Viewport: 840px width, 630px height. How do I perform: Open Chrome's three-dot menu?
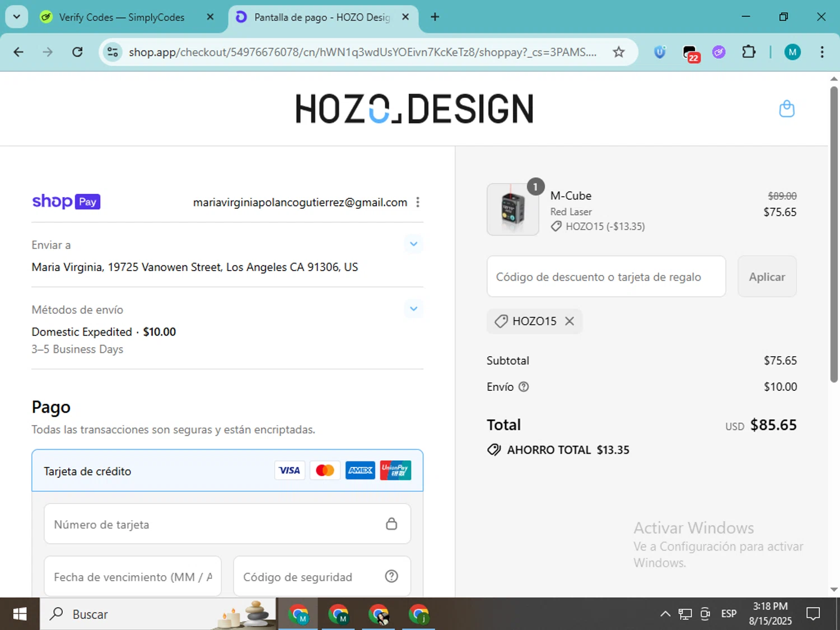point(822,52)
